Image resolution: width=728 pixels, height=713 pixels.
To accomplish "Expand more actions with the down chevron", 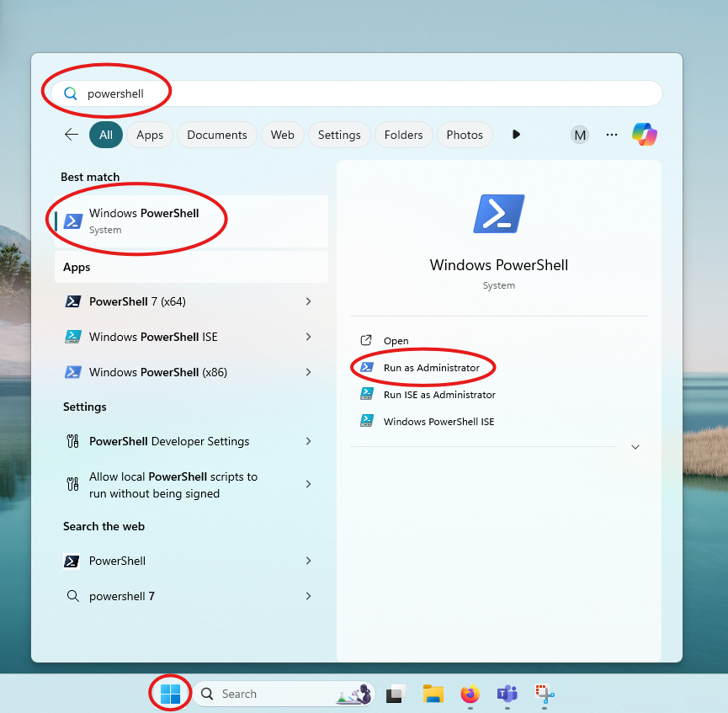I will tap(635, 447).
